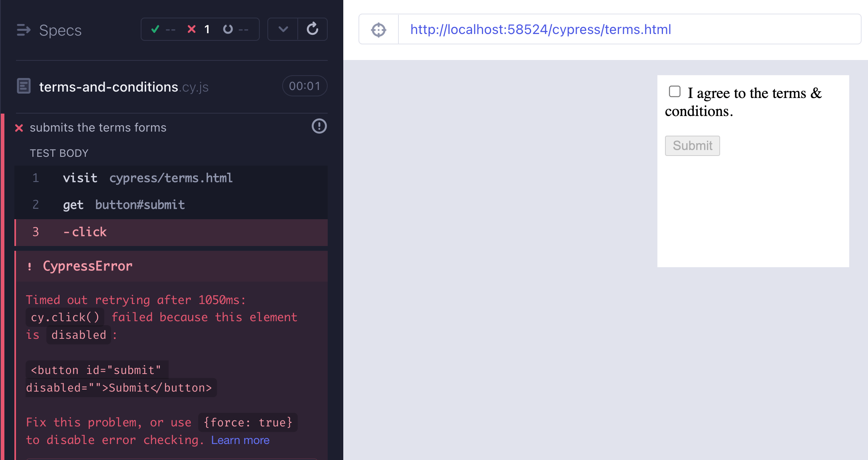Select the highlighted '-click' command entry
Viewport: 868px width, 460px height.
click(x=85, y=232)
